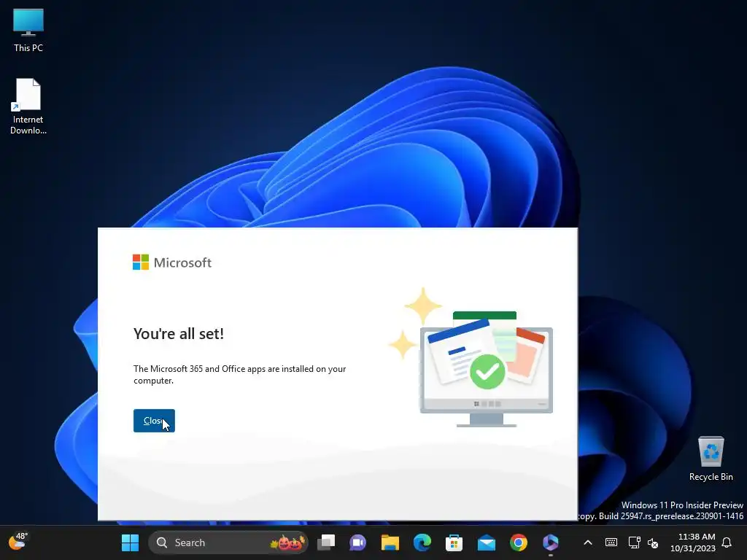Click the pumpkin search highlight icon
Viewport: 747px width, 560px height.
pyautogui.click(x=287, y=542)
